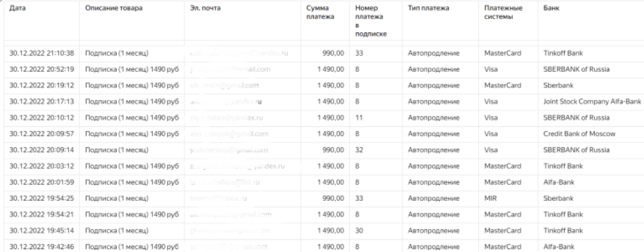
Task: Click payment number 30 in 19:45:14 row
Action: click(x=359, y=231)
